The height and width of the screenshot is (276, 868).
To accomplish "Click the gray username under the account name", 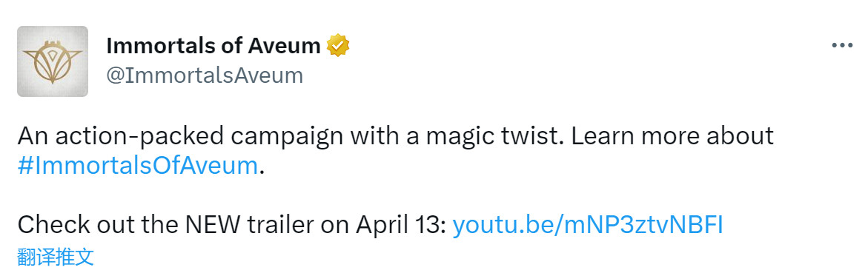I will (205, 75).
